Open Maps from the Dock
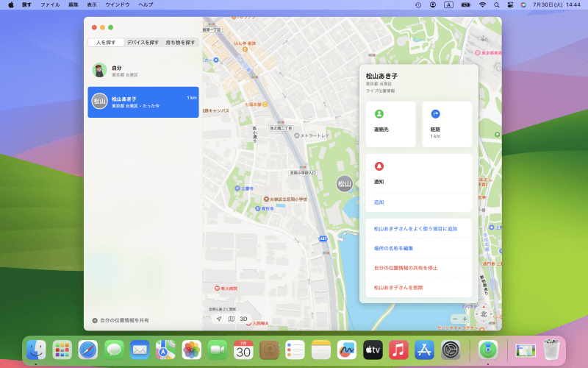This screenshot has height=368, width=588. (165, 350)
